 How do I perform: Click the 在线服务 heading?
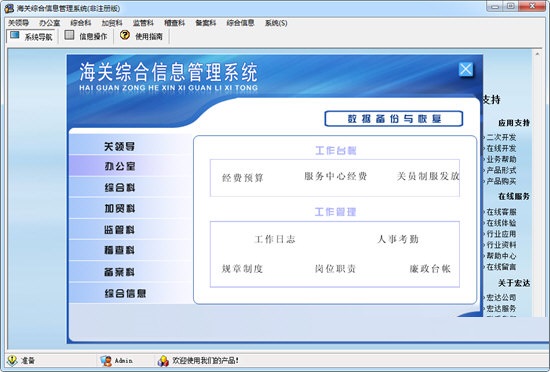pos(514,196)
